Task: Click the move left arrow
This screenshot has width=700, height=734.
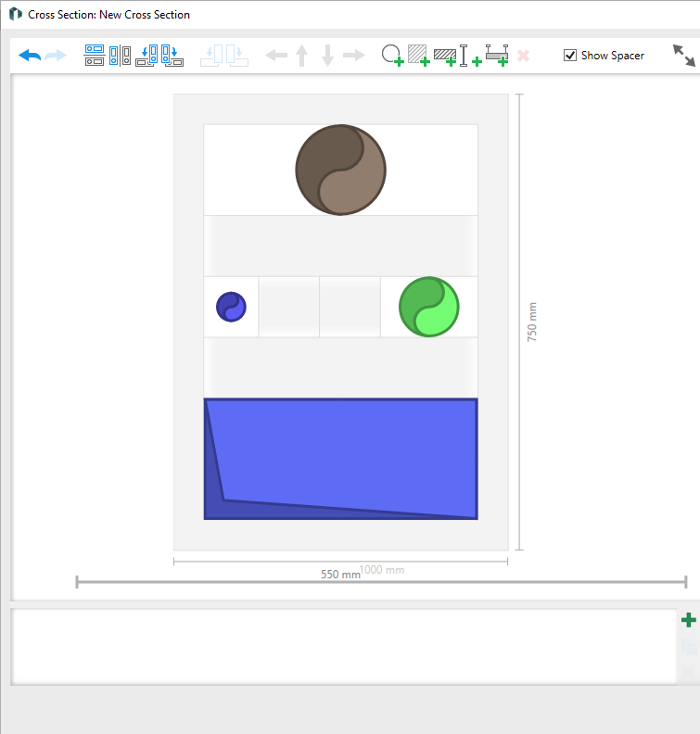Action: 276,56
